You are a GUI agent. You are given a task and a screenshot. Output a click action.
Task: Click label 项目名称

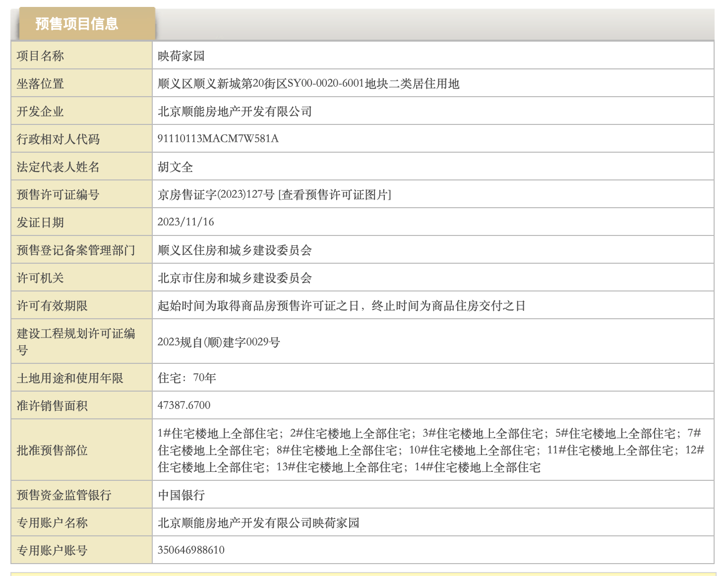pos(40,56)
